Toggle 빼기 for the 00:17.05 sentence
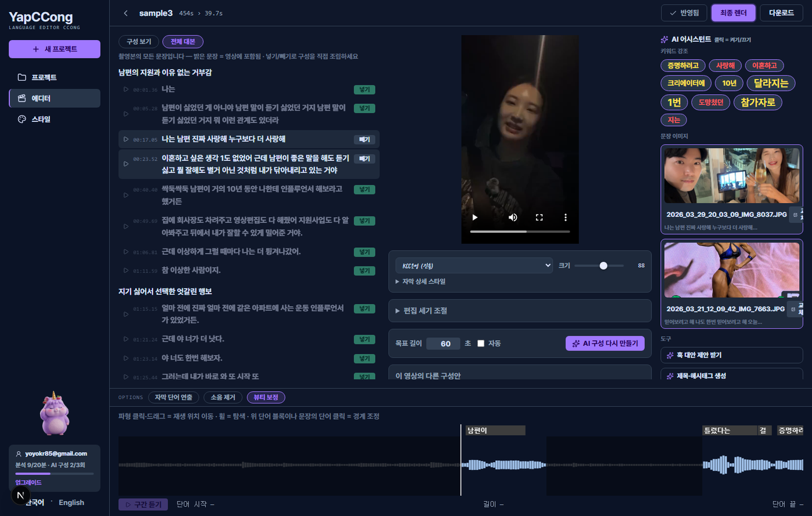This screenshot has width=812, height=516. click(365, 140)
